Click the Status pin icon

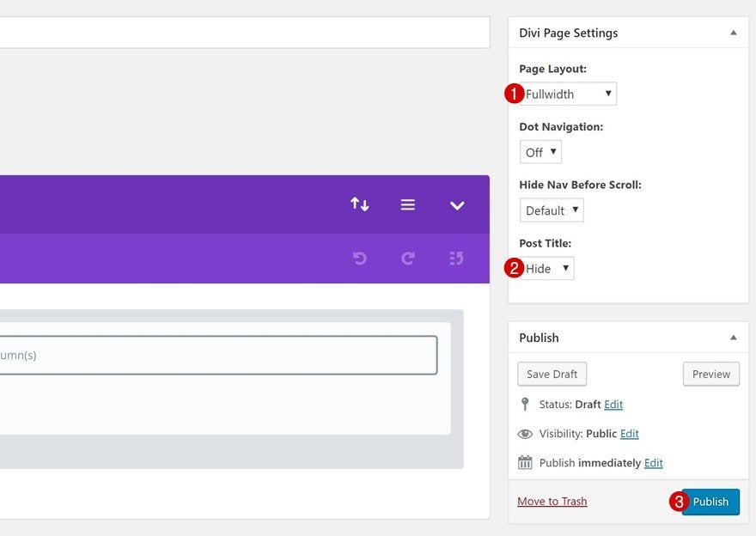(x=525, y=404)
